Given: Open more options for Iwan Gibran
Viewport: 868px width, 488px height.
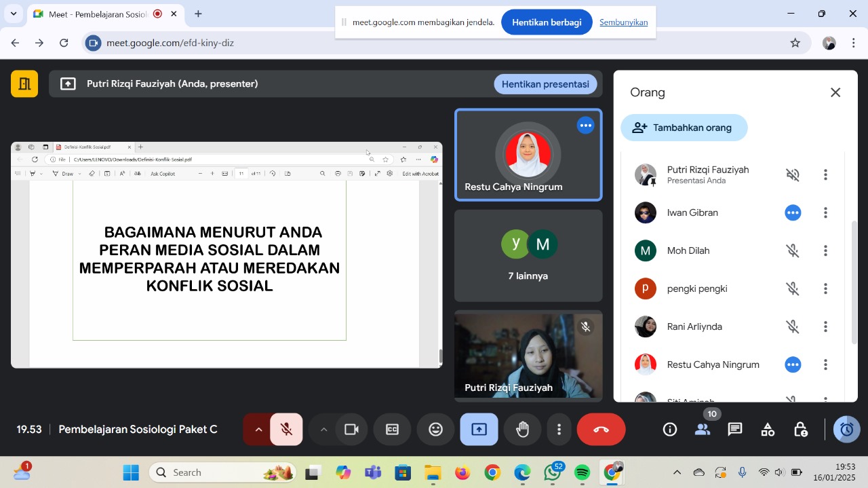Looking at the screenshot, I should [x=825, y=213].
